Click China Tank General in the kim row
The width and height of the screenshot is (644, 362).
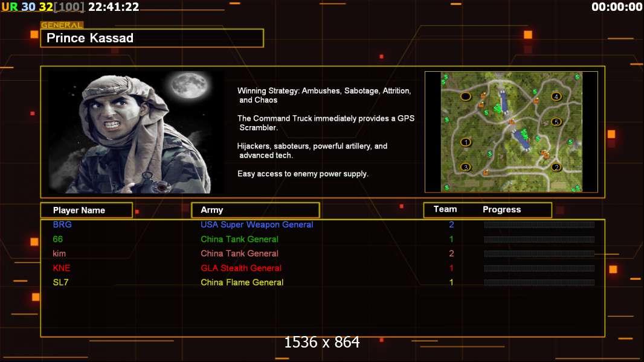coord(239,253)
